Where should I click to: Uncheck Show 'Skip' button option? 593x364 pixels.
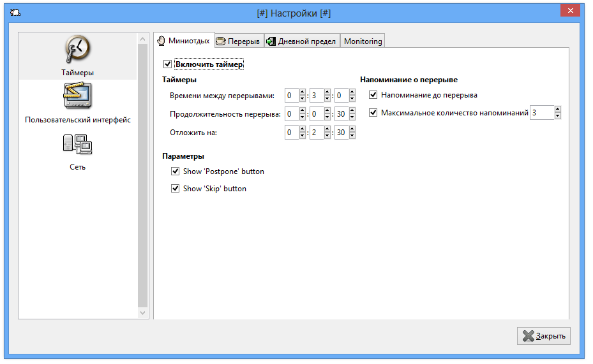(175, 189)
